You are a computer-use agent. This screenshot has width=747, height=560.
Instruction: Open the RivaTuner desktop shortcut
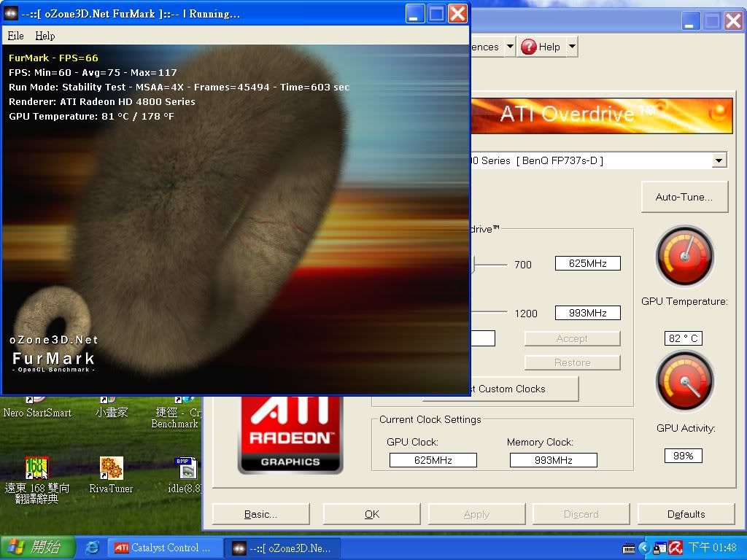tap(111, 468)
